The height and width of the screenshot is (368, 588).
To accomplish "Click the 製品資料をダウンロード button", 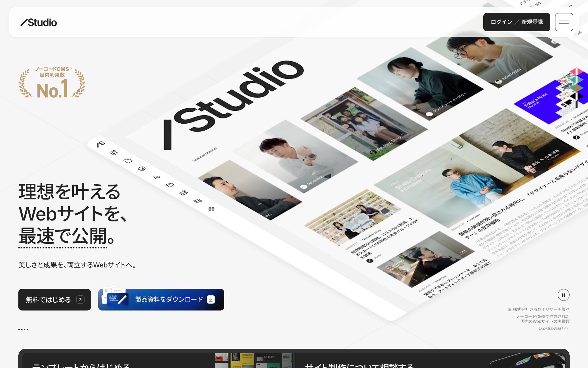I will [161, 300].
